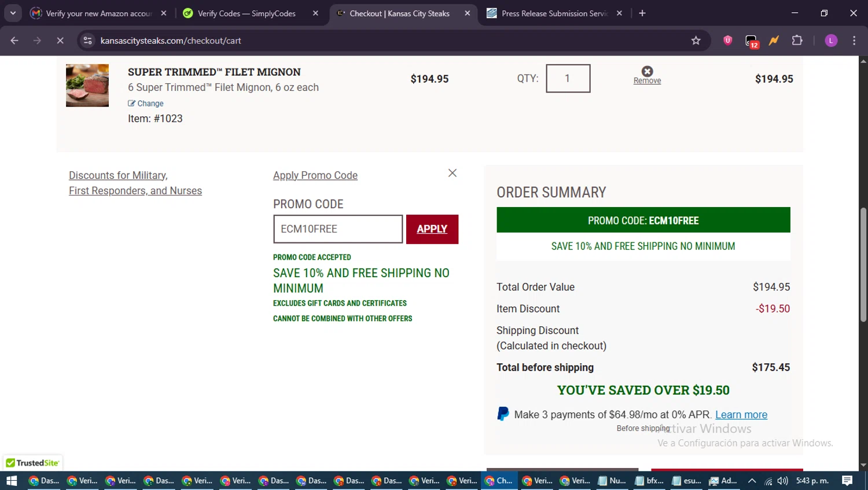Open the Nu... notepad taskbar item
Viewport: 868px width, 490px height.
612,481
